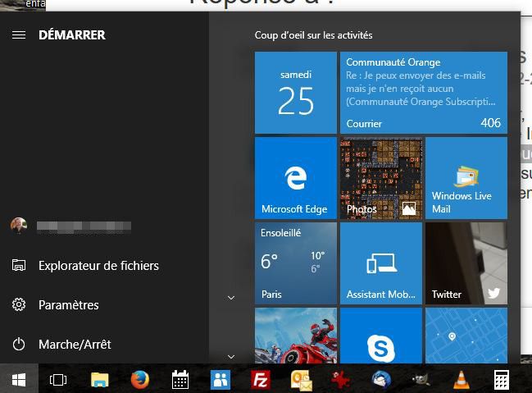
Task: Open the Courrier tile showing Communauté Orange
Action: tap(423, 93)
